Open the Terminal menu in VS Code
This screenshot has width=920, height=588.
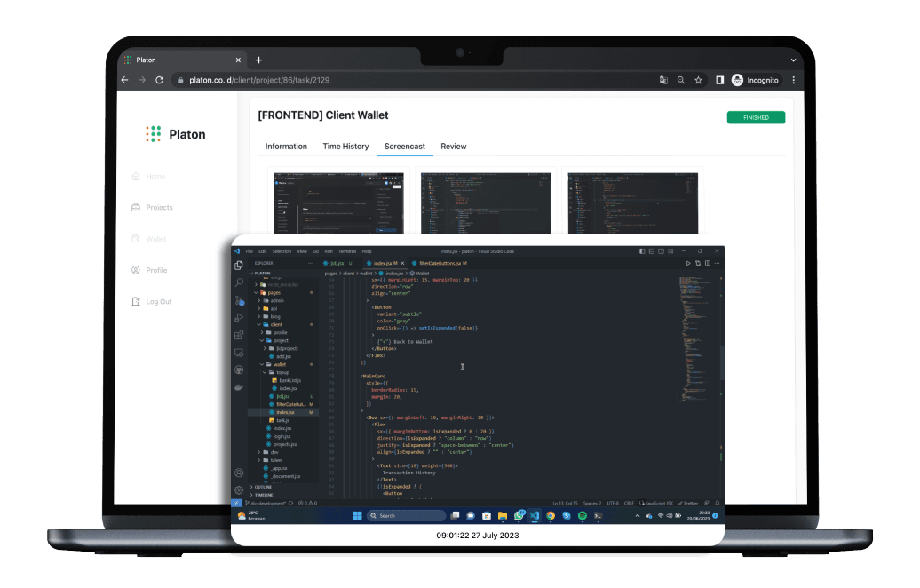tap(346, 251)
